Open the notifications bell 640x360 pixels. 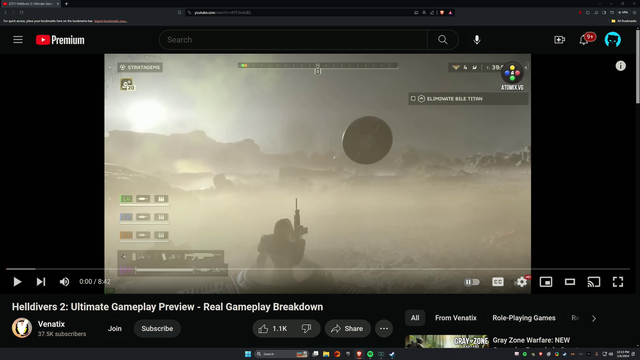(x=584, y=40)
